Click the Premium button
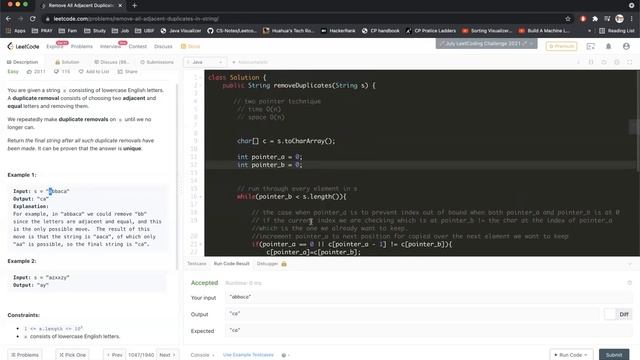640x360 pixels. (x=561, y=46)
